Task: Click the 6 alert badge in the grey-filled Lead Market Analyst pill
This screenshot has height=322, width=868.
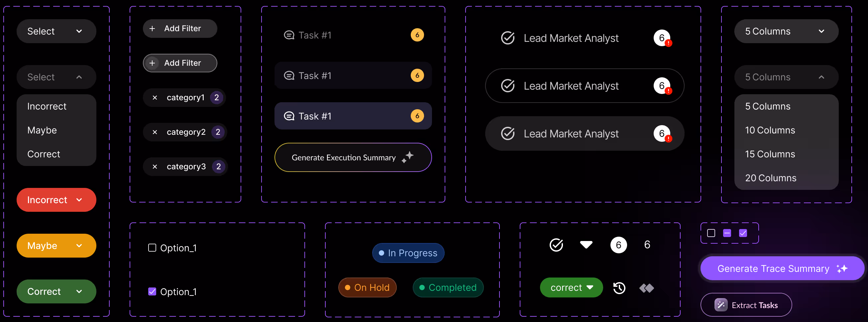Action: pos(662,134)
